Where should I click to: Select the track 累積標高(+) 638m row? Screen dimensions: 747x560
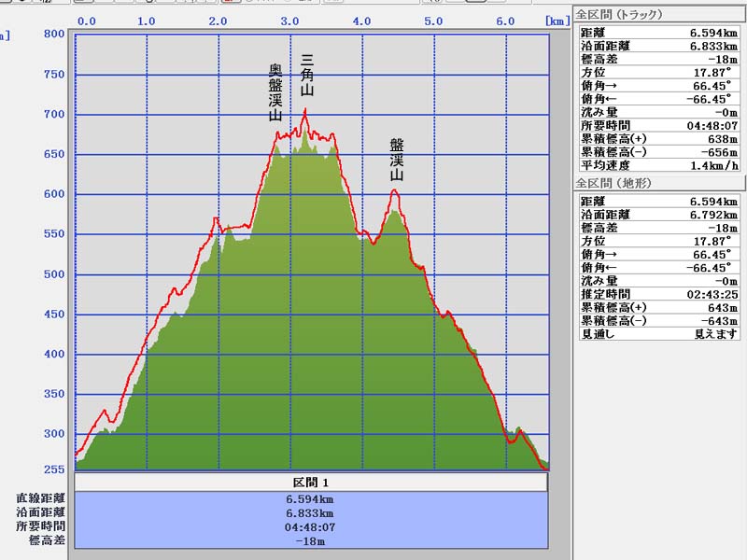tap(659, 138)
